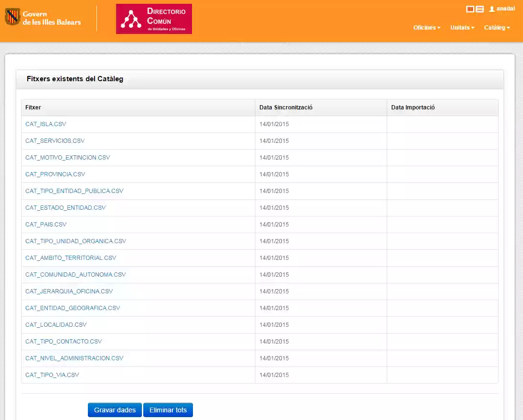Open the CAT_PROVINCIA.CSV file link
The height and width of the screenshot is (420, 523).
54,174
